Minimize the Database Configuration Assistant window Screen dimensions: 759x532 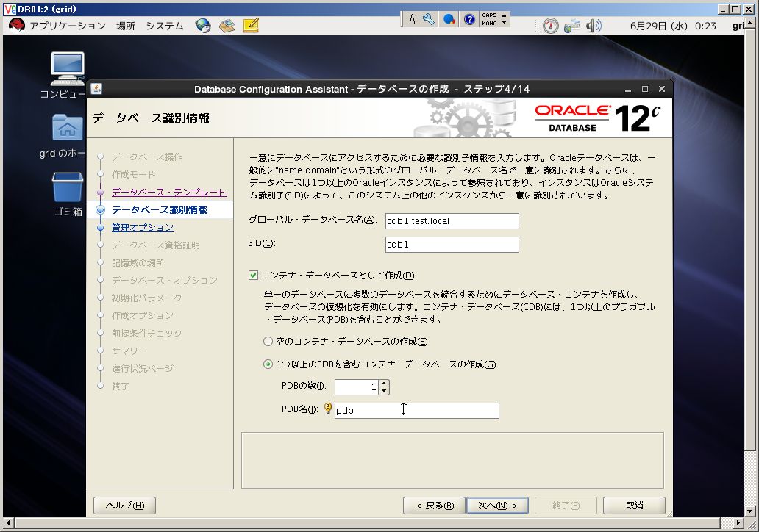coord(628,90)
